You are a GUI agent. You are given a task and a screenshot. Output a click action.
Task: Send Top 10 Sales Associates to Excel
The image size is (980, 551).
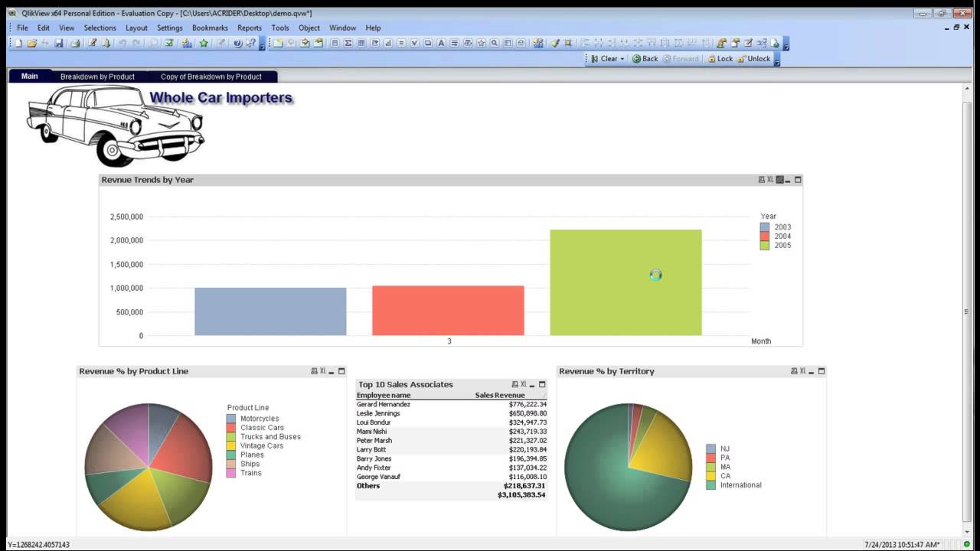click(524, 384)
